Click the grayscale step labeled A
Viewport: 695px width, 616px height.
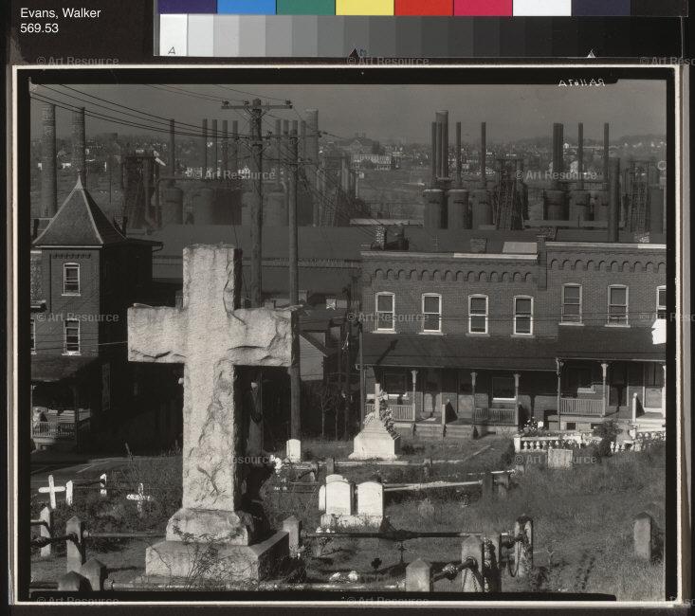174,35
